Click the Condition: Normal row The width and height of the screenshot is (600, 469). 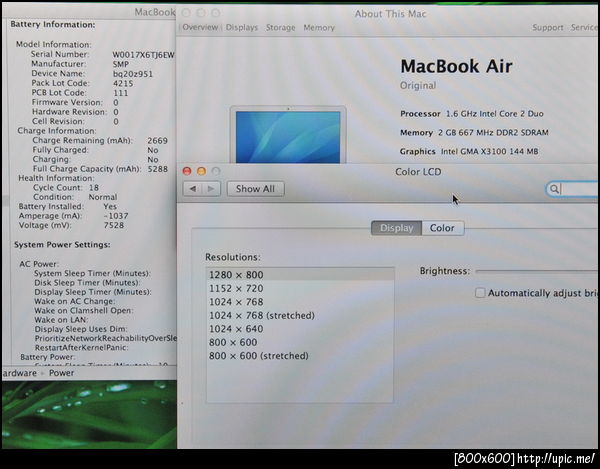(75, 197)
